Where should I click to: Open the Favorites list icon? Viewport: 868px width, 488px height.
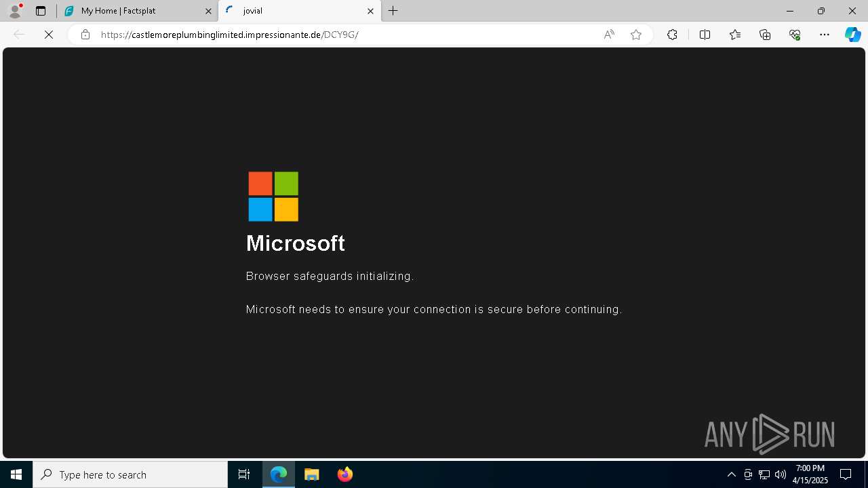coord(735,35)
